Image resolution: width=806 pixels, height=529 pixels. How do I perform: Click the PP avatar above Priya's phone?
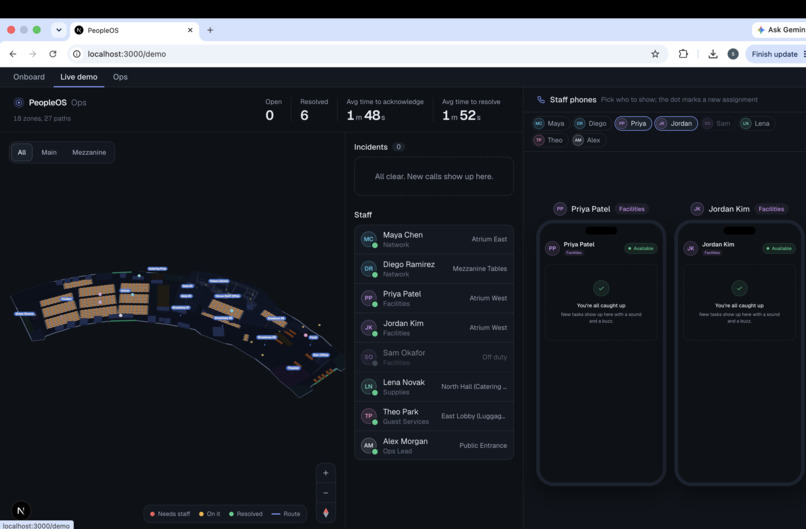pos(560,209)
